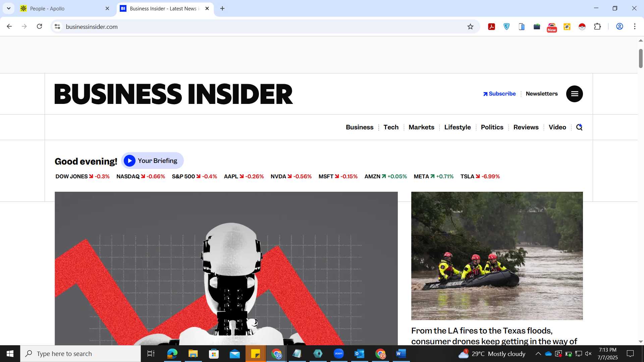The width and height of the screenshot is (644, 362).
Task: Click the Windows taskbar search box
Action: [x=80, y=354]
